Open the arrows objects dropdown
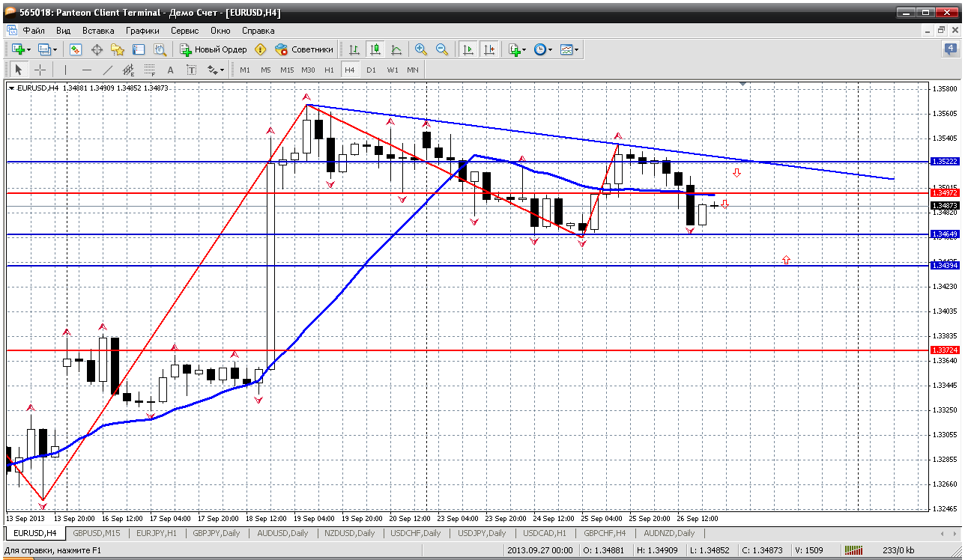The height and width of the screenshot is (560, 965). [x=216, y=70]
